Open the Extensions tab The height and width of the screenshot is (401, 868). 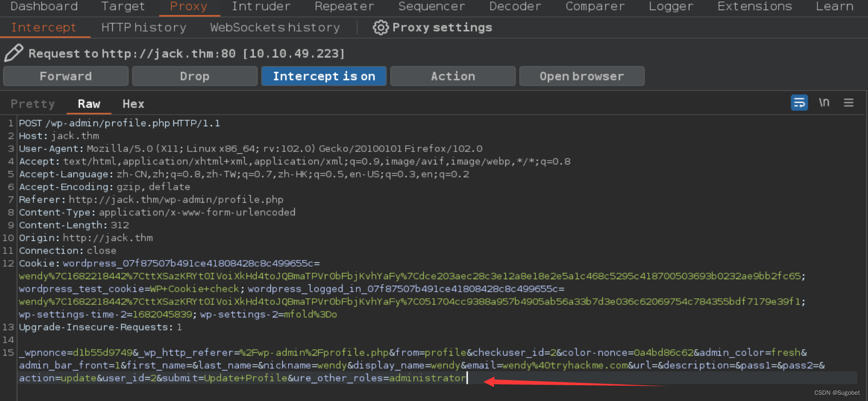754,6
